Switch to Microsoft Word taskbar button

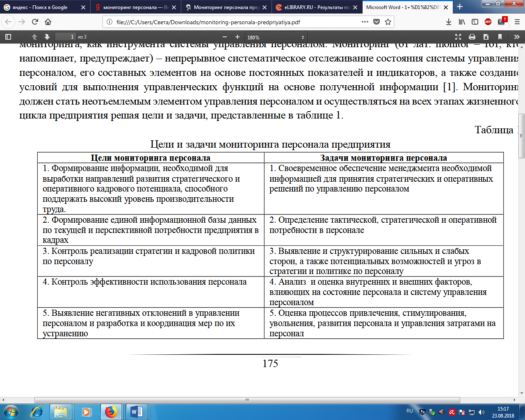point(136,412)
